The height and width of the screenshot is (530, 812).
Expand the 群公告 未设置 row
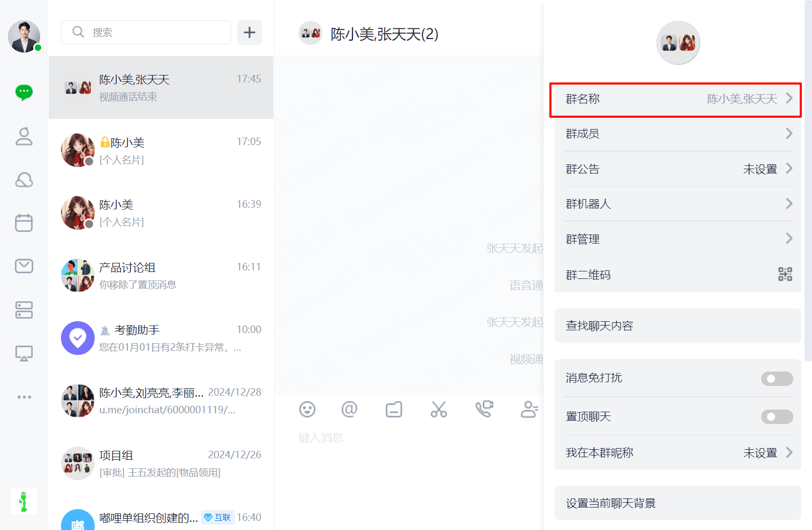[x=678, y=169]
